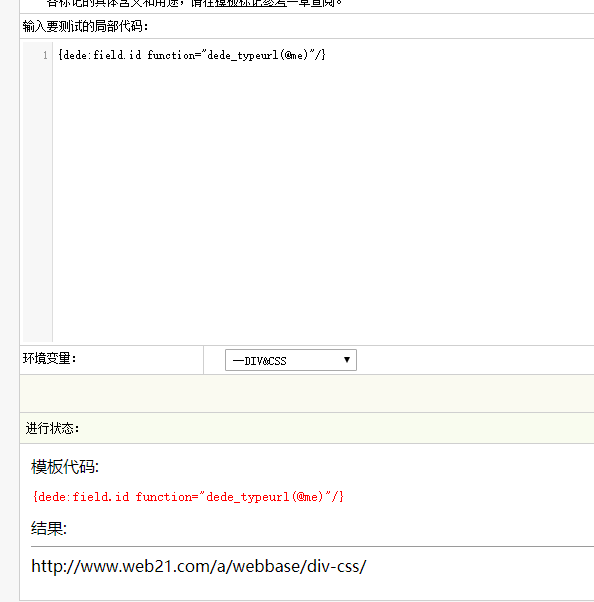Click result URL http://www.web21.com/a/webbase/div-css/

point(199,567)
